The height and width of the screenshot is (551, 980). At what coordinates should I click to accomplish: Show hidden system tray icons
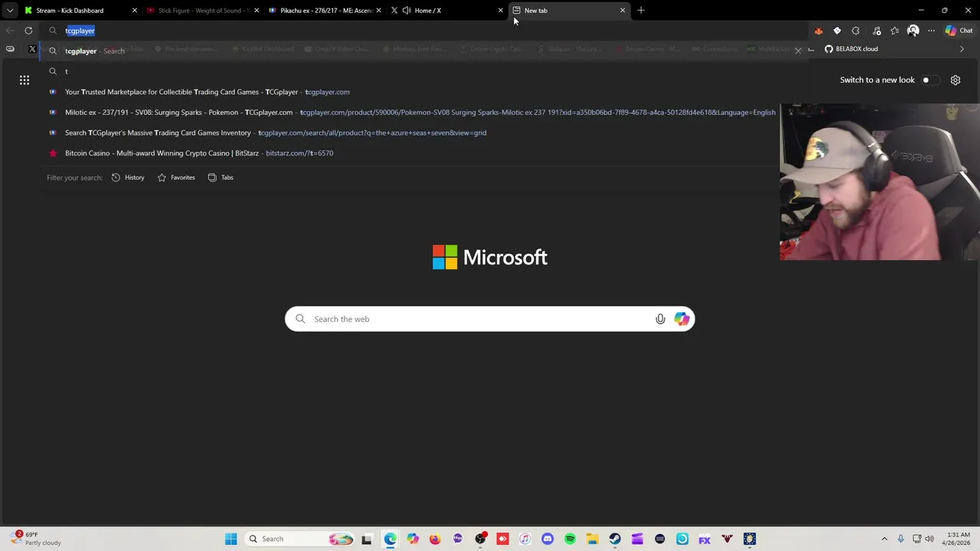click(x=884, y=539)
